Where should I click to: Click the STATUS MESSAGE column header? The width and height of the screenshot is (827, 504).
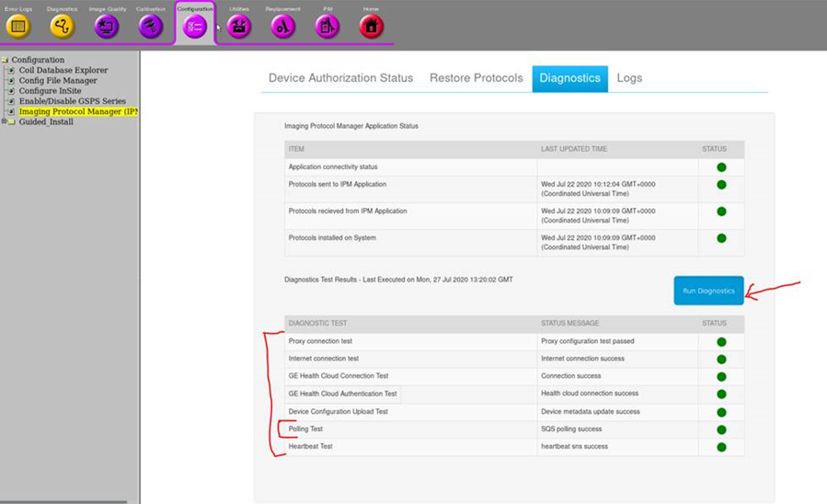pyautogui.click(x=569, y=323)
